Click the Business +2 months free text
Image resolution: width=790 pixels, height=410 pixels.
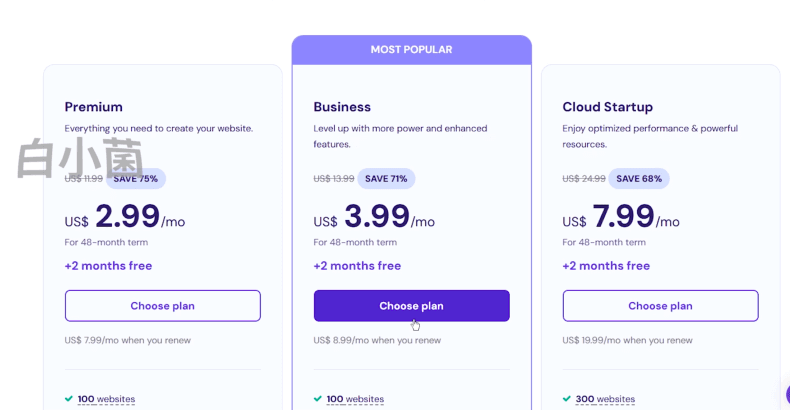(357, 266)
